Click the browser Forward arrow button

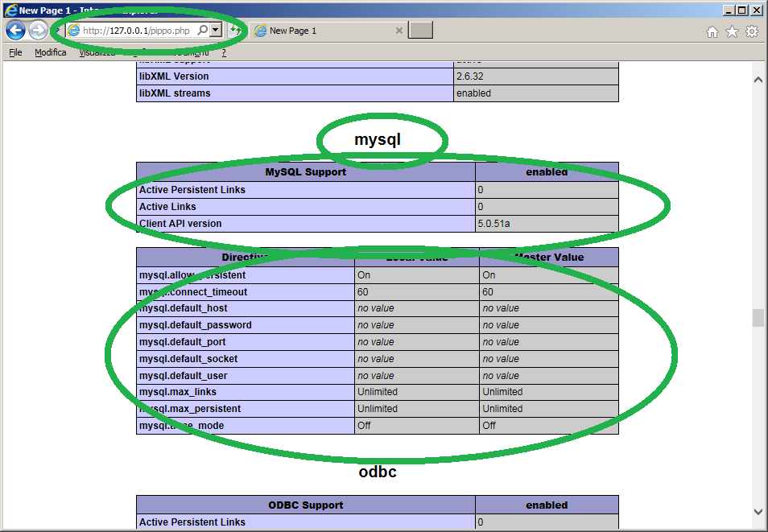coord(38,31)
